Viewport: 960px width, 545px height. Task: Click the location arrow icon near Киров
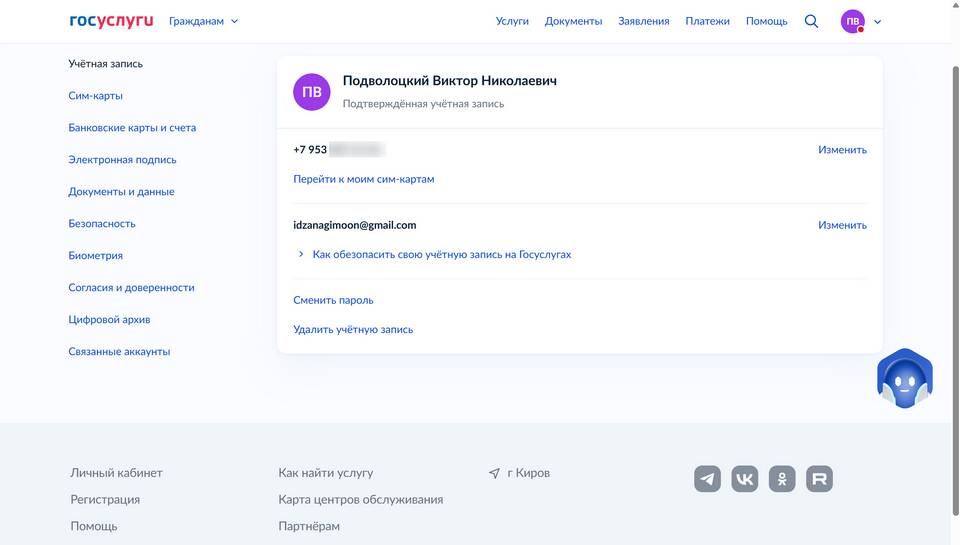click(x=494, y=473)
